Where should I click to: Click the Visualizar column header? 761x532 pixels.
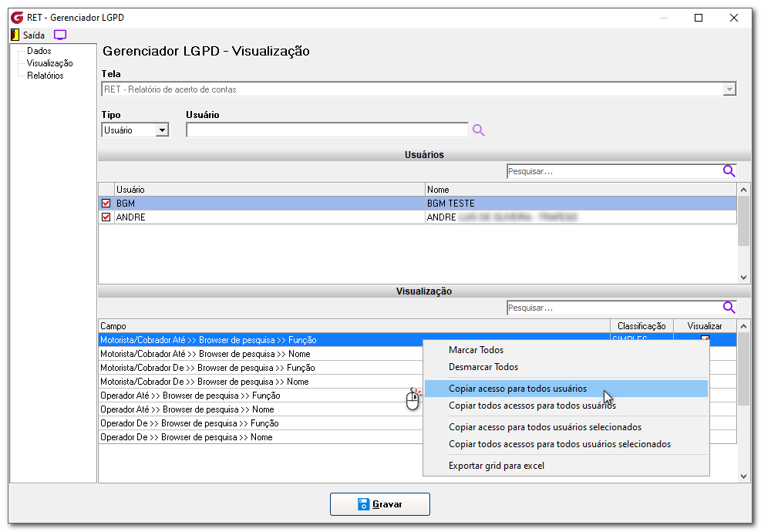click(705, 326)
